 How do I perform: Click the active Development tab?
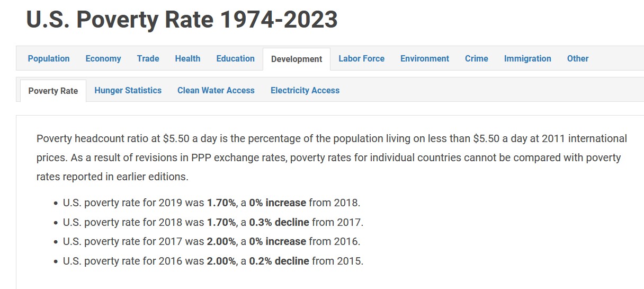[297, 59]
